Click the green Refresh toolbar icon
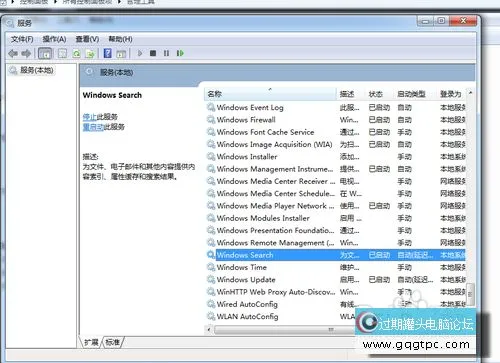 [x=77, y=53]
